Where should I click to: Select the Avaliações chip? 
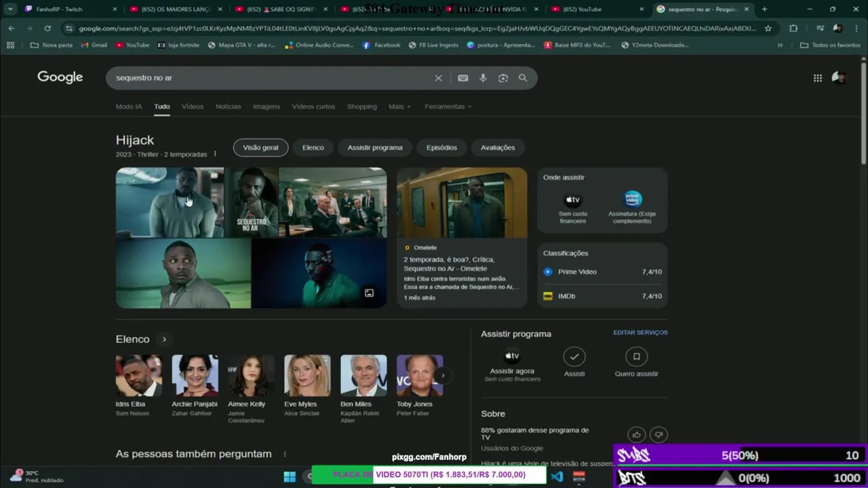pyautogui.click(x=498, y=148)
